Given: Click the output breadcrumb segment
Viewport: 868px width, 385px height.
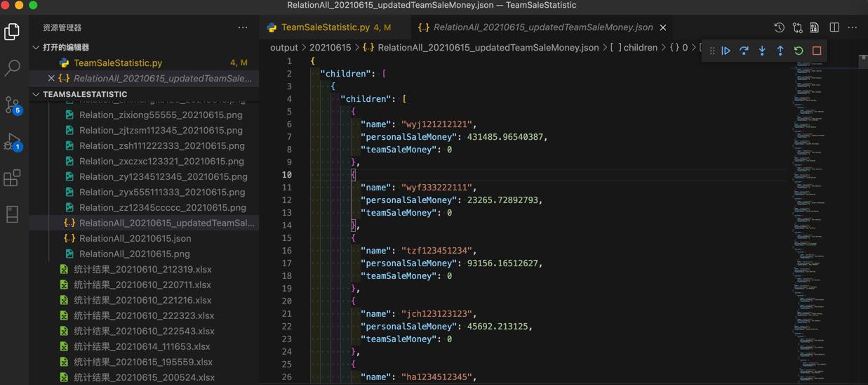Looking at the screenshot, I should 284,48.
